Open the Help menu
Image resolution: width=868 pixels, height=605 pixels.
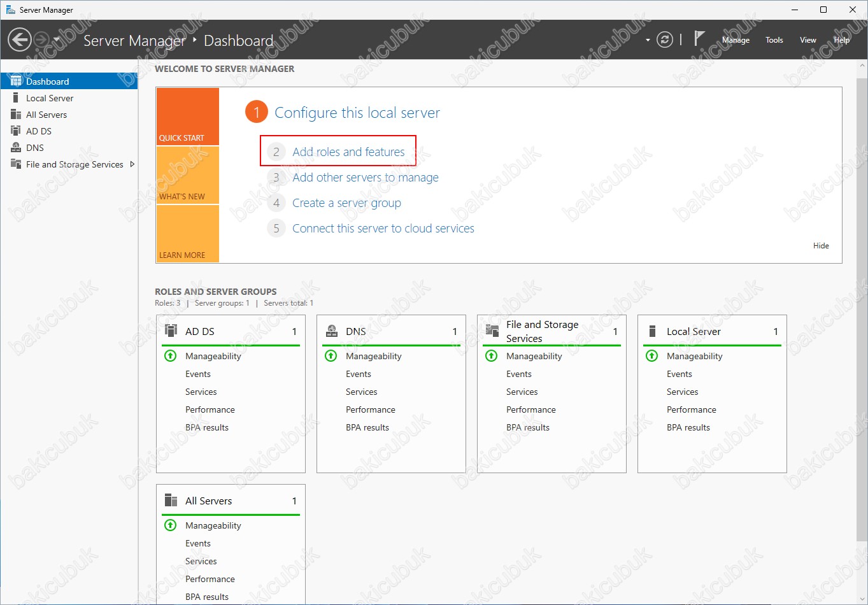[842, 40]
